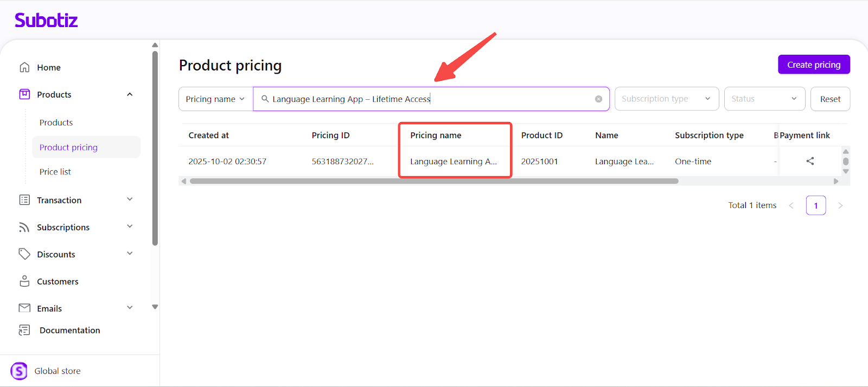Click the Subotiz logo
Screen dimensions: 868x387
tap(46, 21)
